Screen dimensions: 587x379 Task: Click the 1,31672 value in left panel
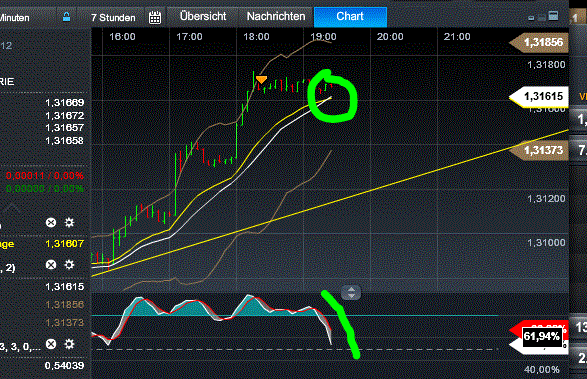[x=64, y=116]
